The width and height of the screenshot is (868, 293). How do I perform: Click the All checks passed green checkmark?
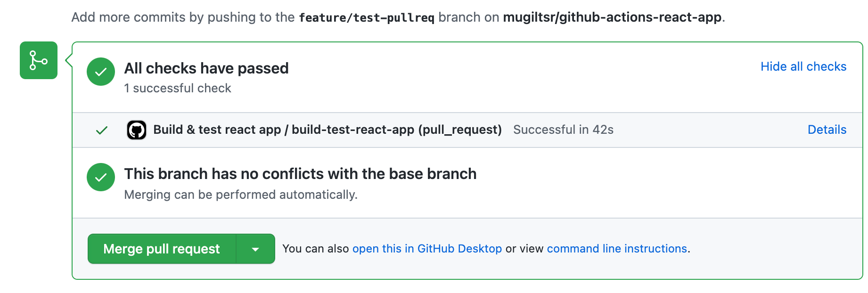click(x=101, y=72)
